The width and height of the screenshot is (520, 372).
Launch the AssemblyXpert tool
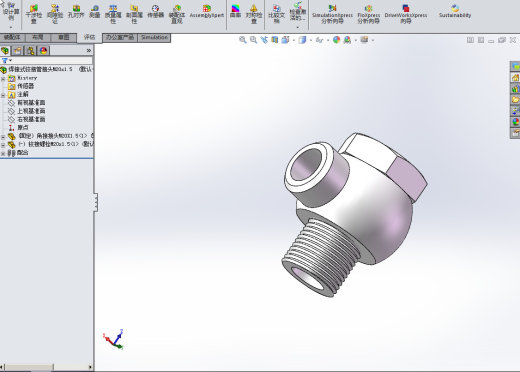click(207, 11)
